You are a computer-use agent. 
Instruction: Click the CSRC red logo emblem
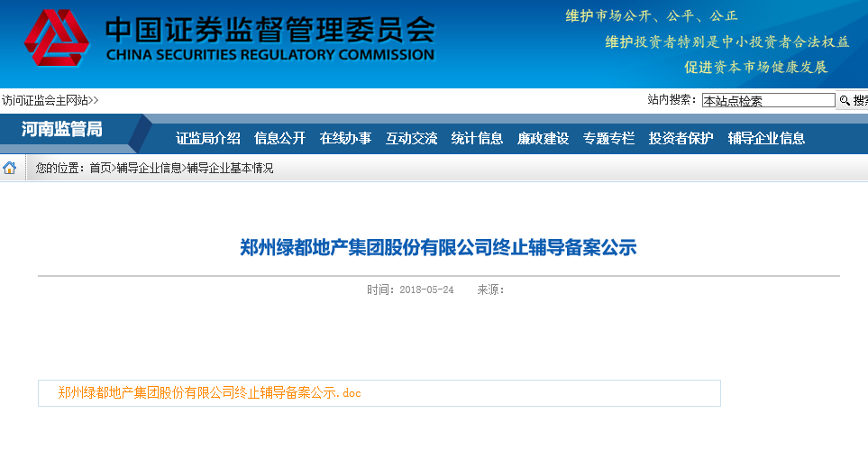[57, 38]
